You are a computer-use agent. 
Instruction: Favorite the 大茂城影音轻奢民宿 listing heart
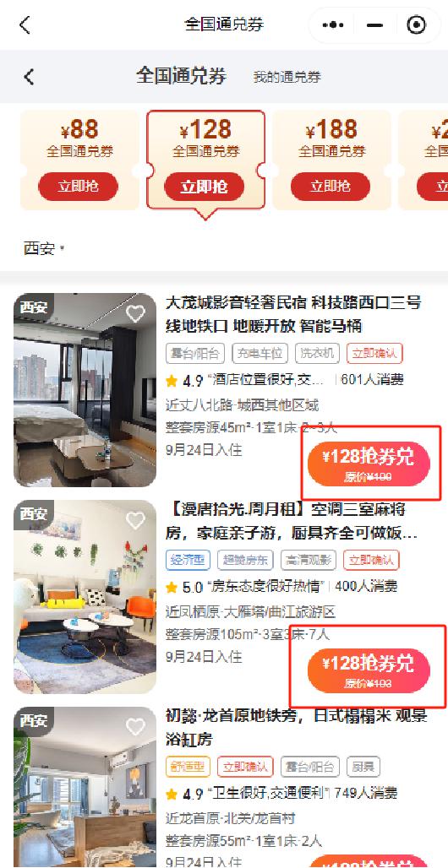tap(135, 313)
